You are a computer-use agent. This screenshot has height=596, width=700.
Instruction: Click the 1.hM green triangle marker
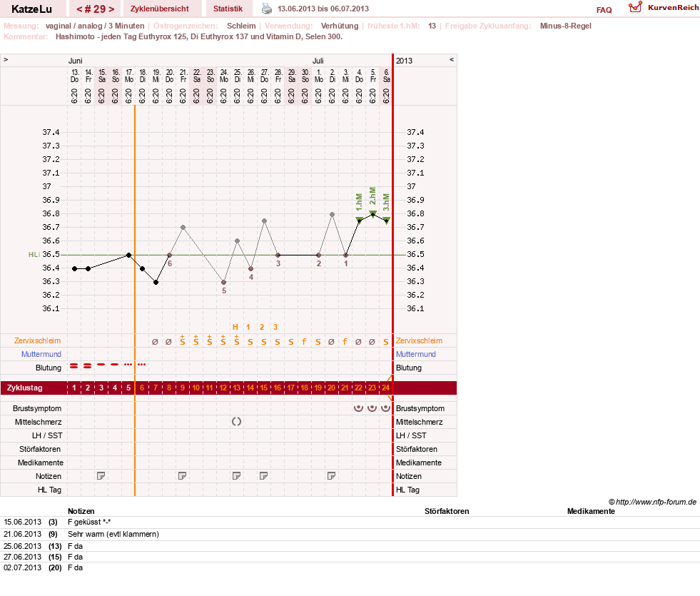(x=359, y=219)
